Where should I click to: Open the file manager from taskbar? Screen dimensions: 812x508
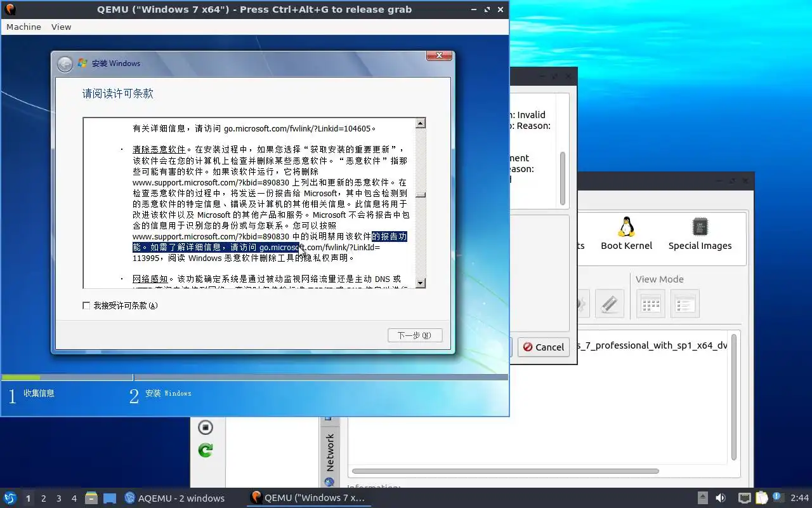click(x=91, y=498)
